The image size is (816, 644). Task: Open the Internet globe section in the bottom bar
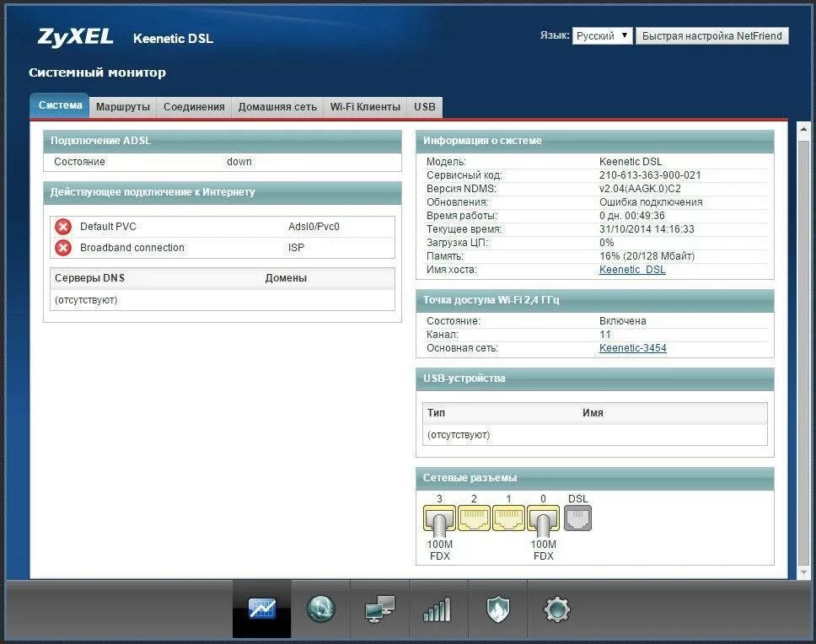coord(320,609)
